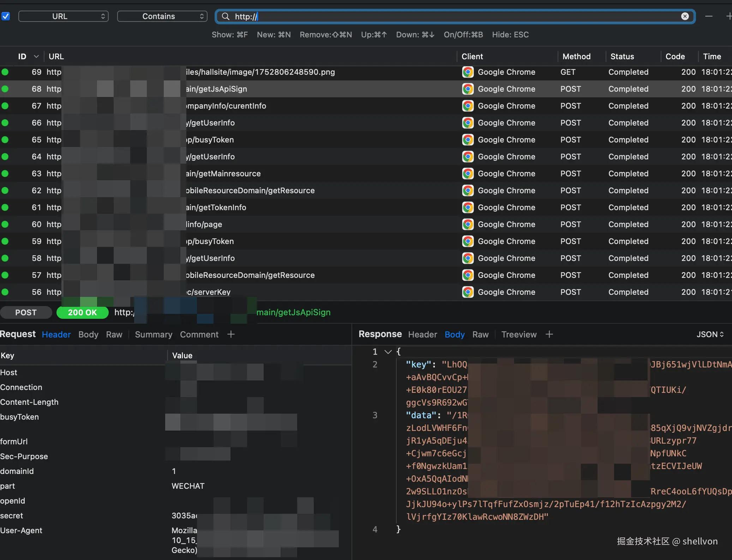Click green status dot of request 68
The image size is (732, 560).
(x=5, y=89)
